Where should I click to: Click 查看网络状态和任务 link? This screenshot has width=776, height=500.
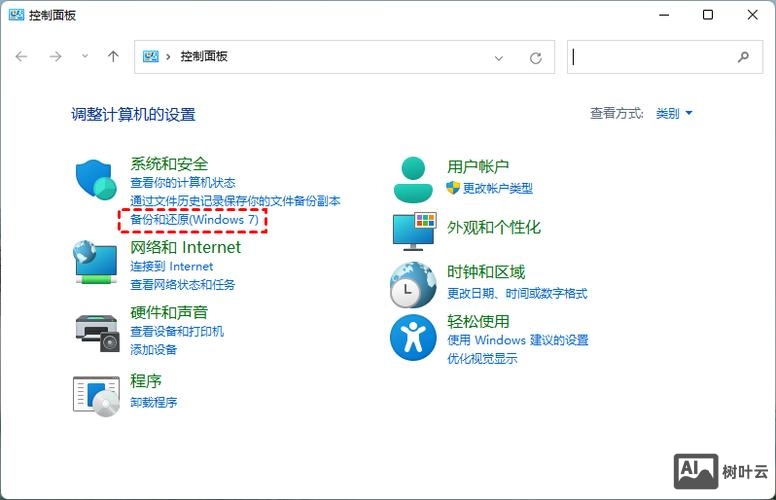[x=183, y=285]
